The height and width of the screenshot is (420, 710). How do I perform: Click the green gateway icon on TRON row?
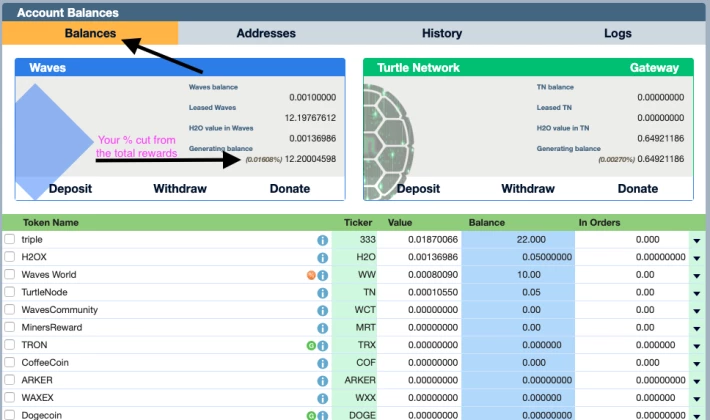pos(311,345)
